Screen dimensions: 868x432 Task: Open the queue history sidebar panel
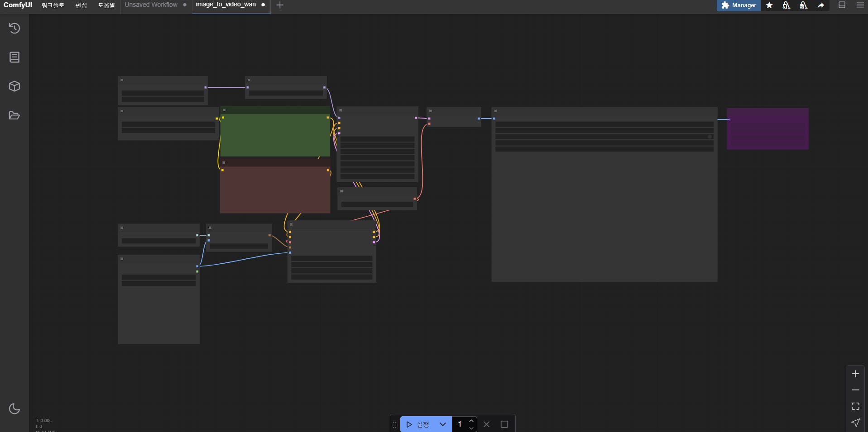(x=14, y=28)
